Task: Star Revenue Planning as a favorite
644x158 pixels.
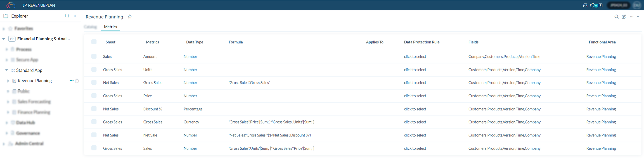Action: pos(130,17)
